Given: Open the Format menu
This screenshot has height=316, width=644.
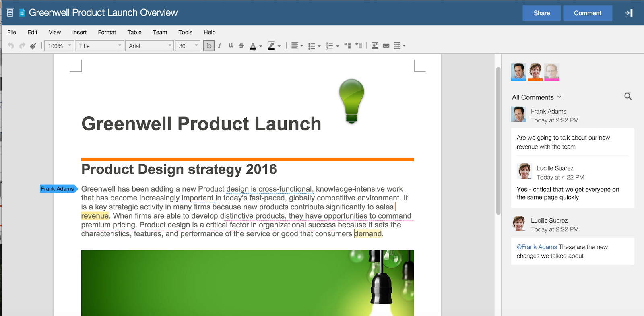Looking at the screenshot, I should (x=107, y=32).
